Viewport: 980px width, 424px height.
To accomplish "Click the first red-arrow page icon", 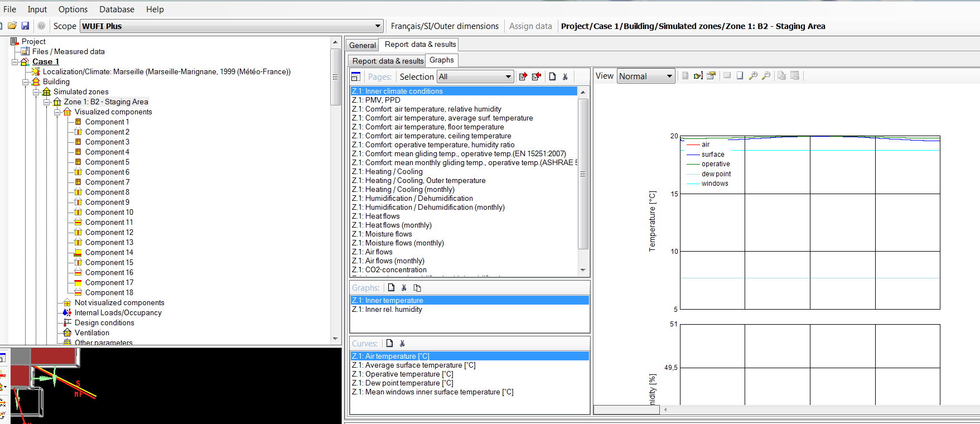I will pyautogui.click(x=523, y=77).
